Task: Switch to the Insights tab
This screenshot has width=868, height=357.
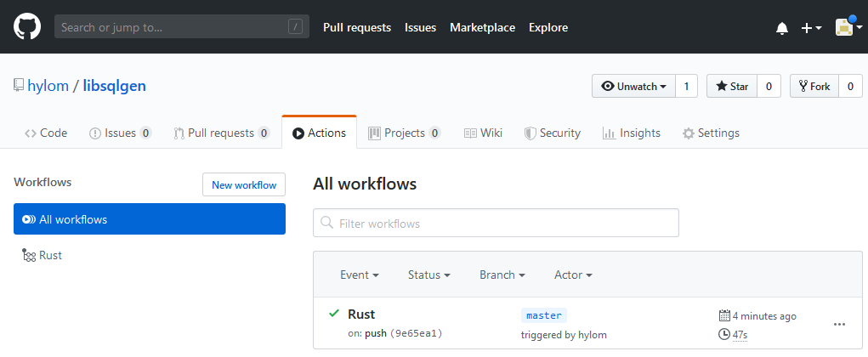Action: pos(632,133)
